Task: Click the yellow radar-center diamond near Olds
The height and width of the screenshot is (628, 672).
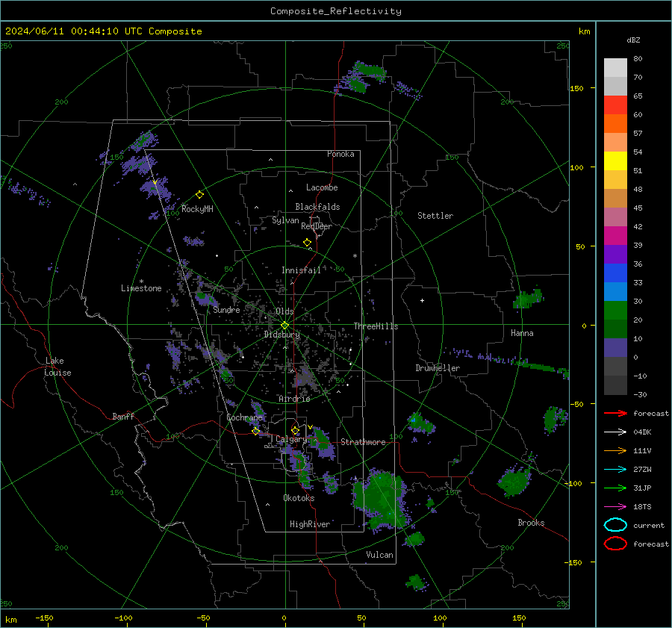Action: tap(284, 326)
